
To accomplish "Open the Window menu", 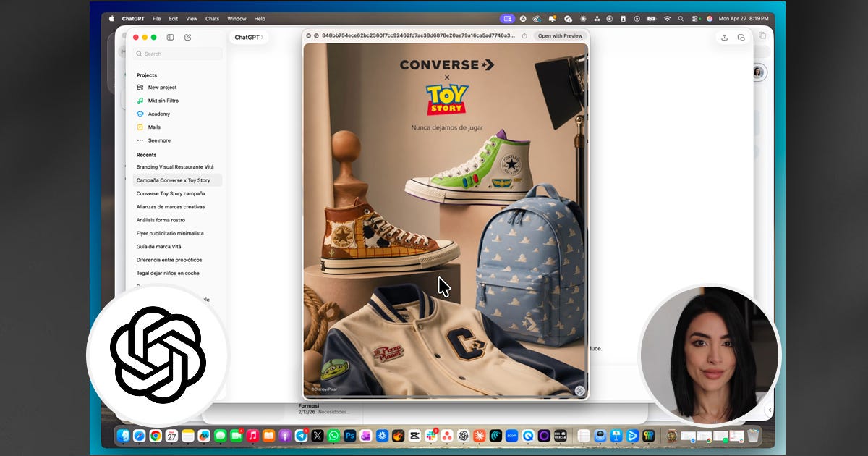I will click(x=237, y=18).
